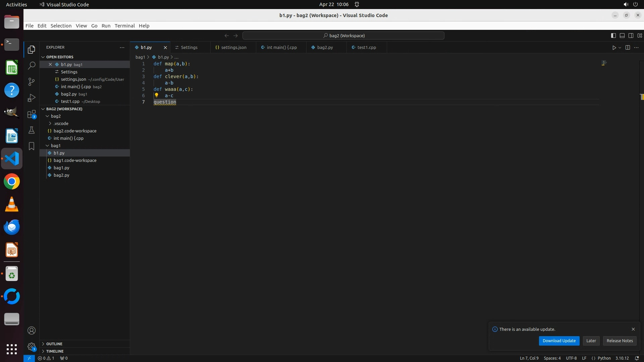Click the Download Update button
Viewport: 644px width, 362px height.
pos(559,341)
